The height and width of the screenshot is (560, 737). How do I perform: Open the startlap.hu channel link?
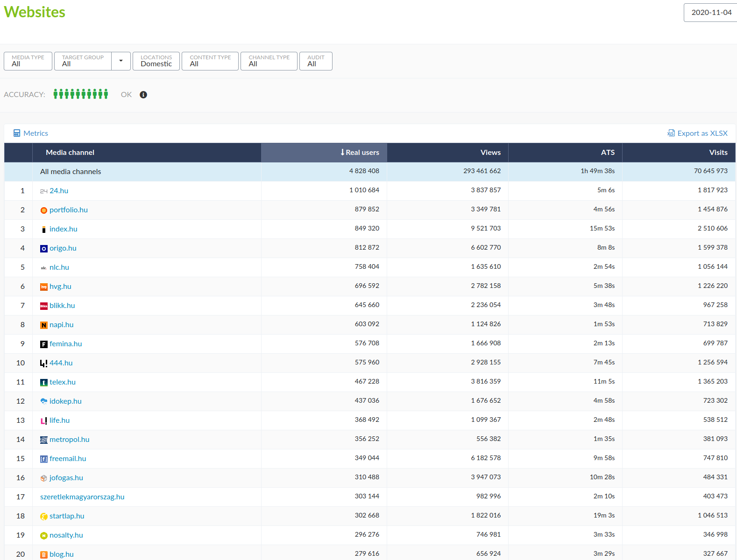click(67, 516)
